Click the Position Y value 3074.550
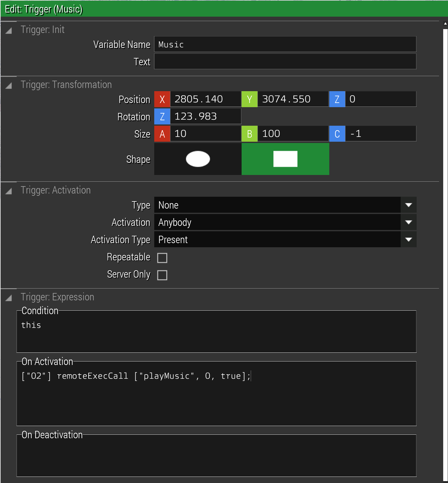 click(293, 99)
